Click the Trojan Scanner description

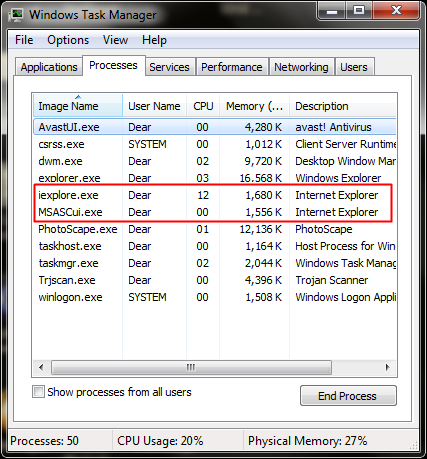point(332,280)
